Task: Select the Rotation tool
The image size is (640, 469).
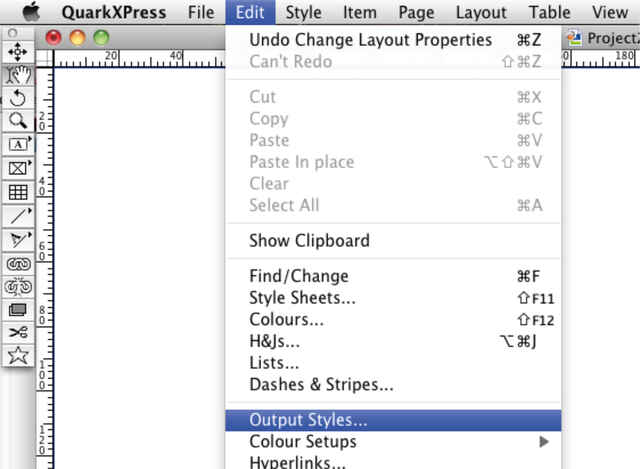Action: click(x=18, y=98)
